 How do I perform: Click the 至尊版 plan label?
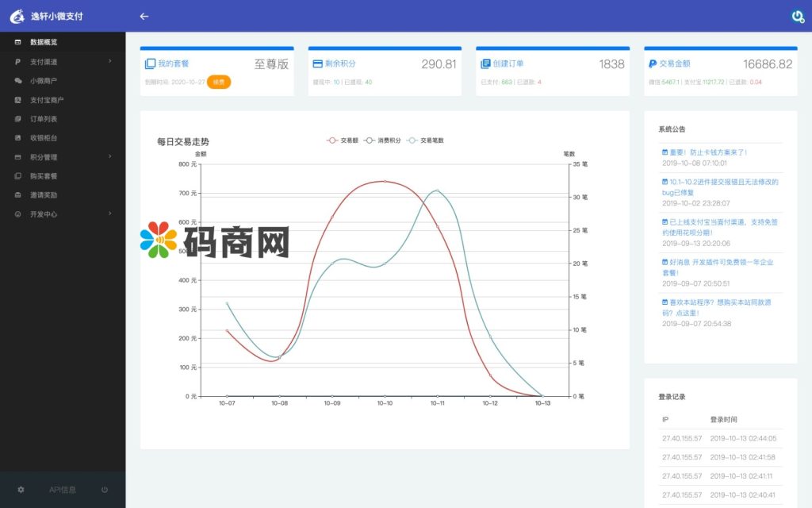tap(271, 63)
